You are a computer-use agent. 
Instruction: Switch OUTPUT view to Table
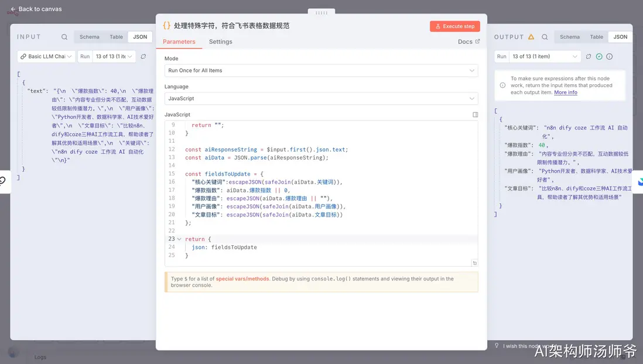[596, 37]
